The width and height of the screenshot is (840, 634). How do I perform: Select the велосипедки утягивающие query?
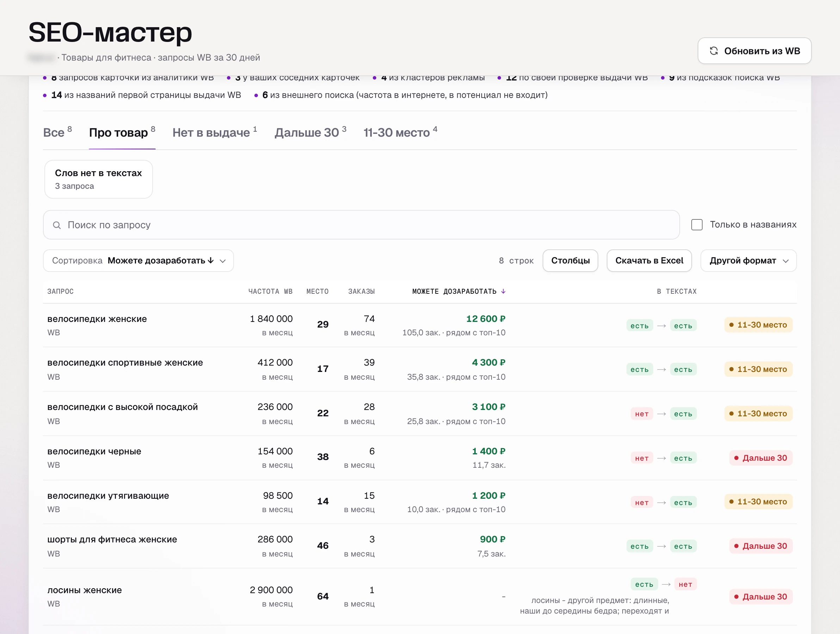click(x=108, y=496)
